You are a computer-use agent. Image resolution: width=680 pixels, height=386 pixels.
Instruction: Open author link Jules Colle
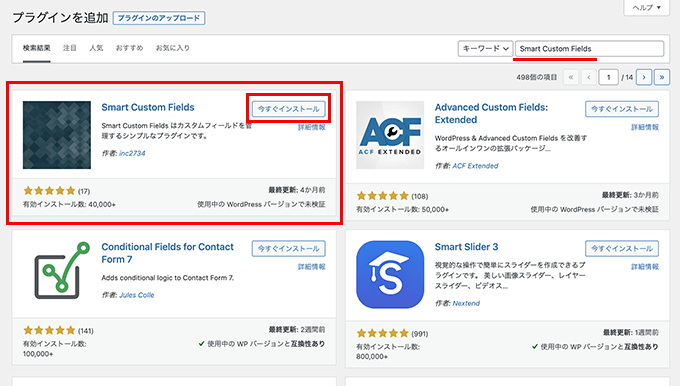click(x=137, y=295)
